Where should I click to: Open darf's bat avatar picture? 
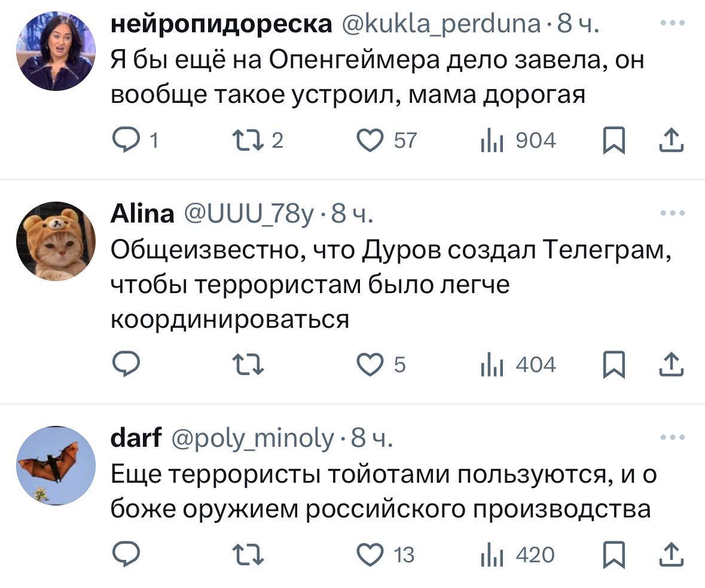(56, 465)
